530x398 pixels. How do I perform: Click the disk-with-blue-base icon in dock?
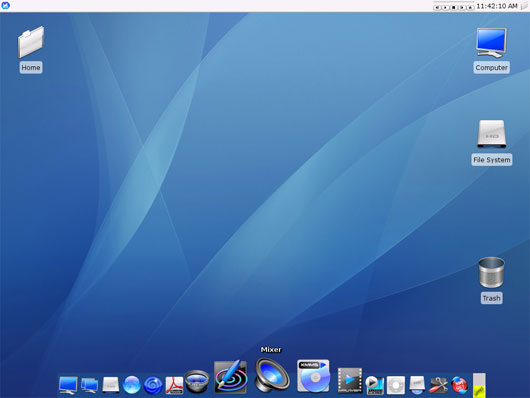(417, 385)
